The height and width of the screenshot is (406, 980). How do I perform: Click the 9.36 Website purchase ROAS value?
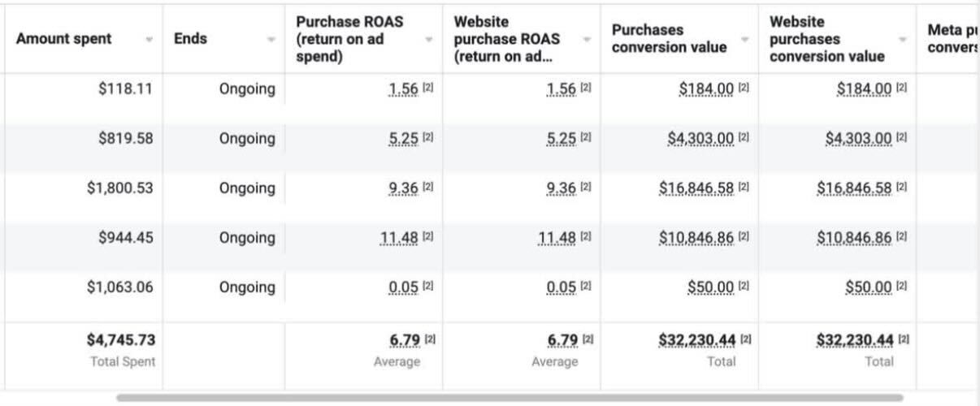[562, 188]
